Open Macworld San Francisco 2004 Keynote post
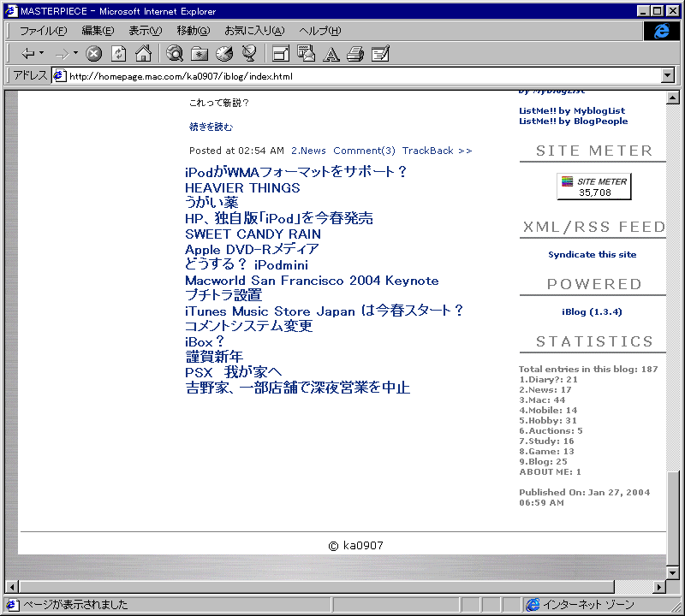 (x=312, y=281)
